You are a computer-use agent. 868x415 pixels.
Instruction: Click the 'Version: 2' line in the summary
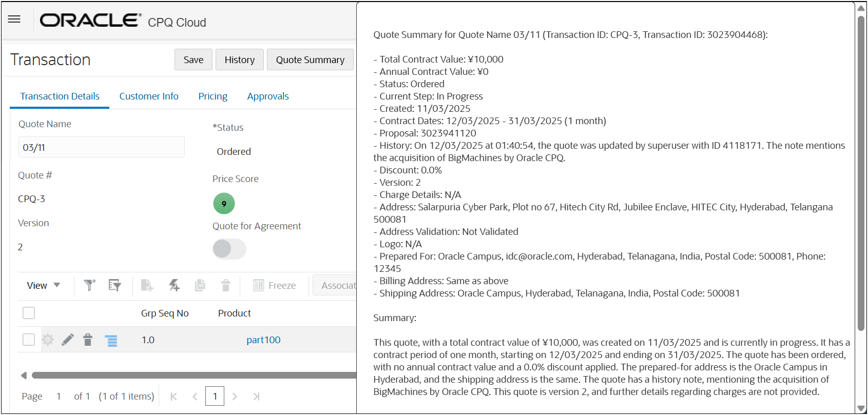[397, 182]
